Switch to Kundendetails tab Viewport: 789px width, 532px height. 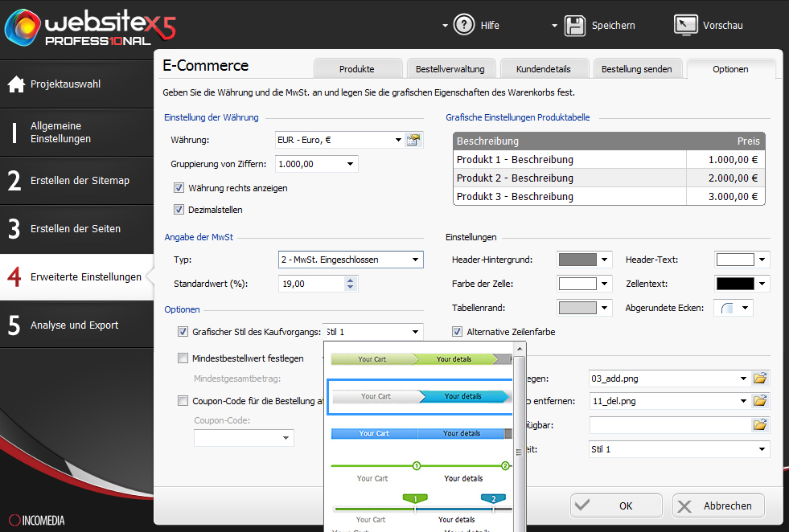click(544, 69)
